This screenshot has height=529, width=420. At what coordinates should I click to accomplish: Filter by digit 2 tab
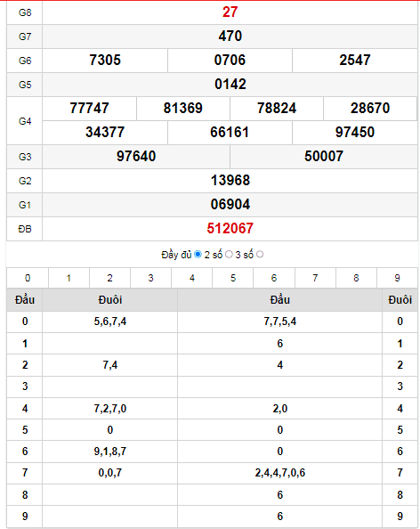click(x=109, y=278)
